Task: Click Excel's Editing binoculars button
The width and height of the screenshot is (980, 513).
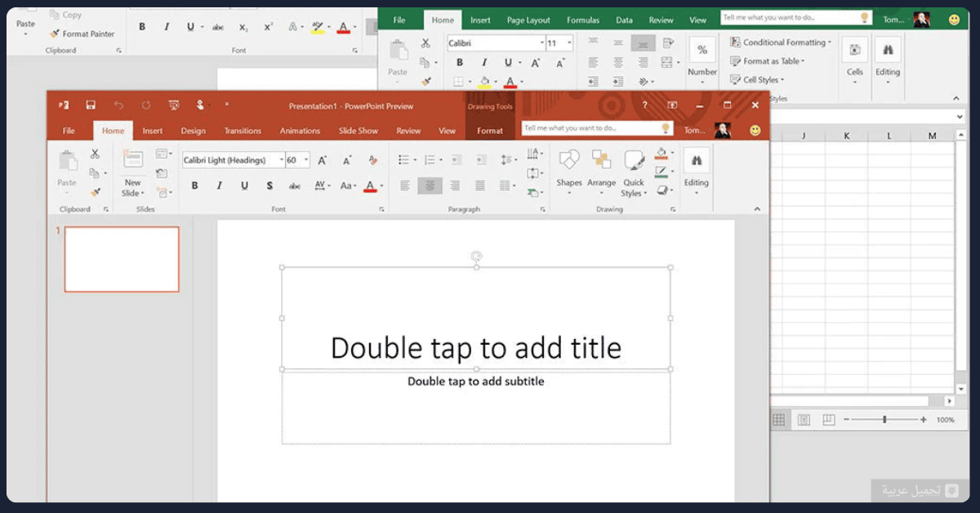Action: point(888,59)
